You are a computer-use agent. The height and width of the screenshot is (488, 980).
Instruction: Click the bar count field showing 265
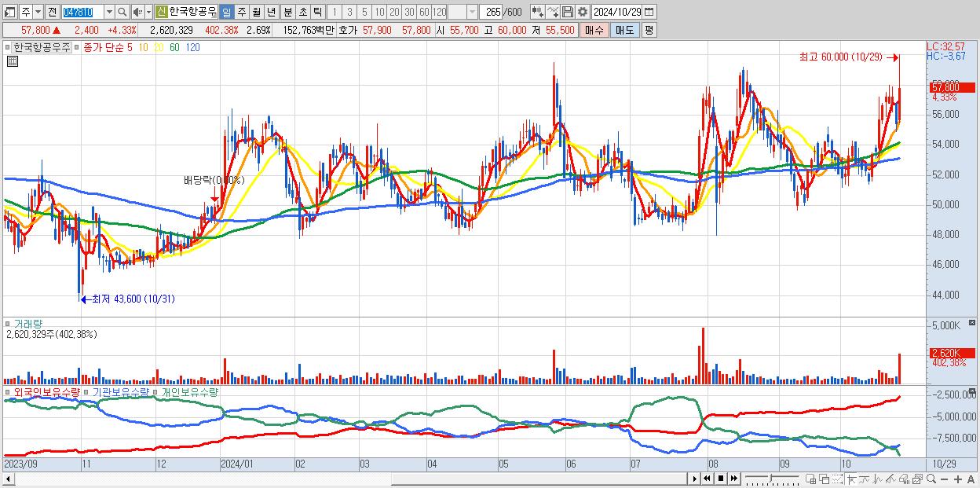coord(492,12)
